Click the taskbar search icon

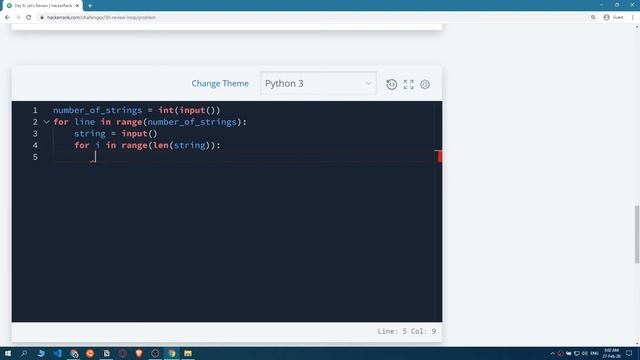point(24,353)
